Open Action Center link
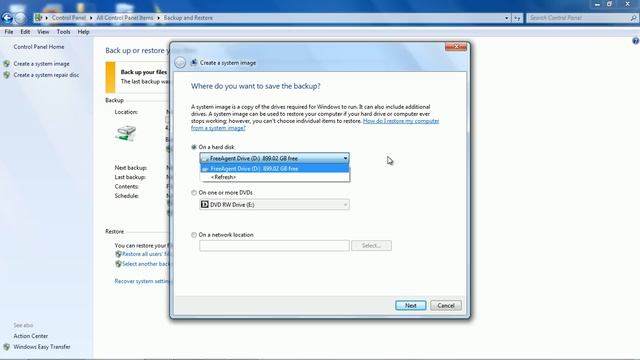Viewport: 640px width, 360px height. point(31,336)
